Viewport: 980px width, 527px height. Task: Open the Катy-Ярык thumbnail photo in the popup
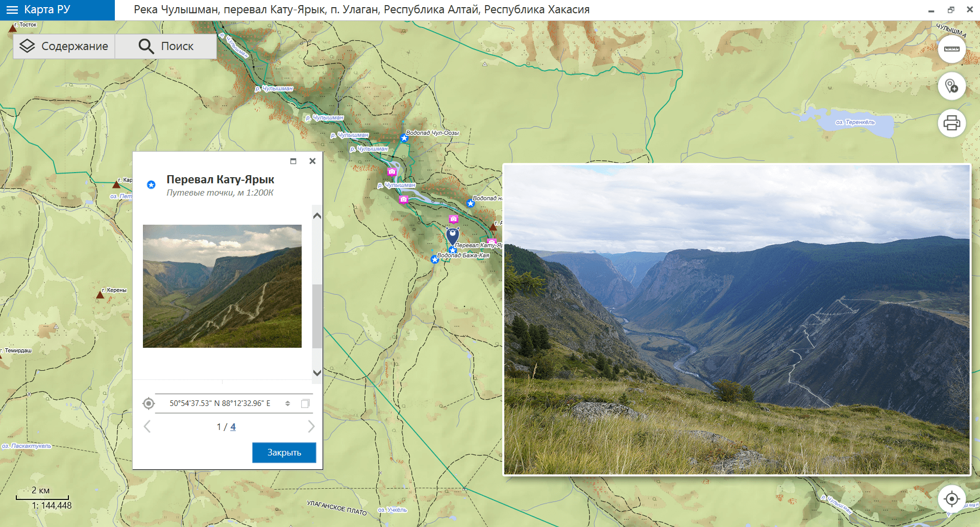click(x=222, y=286)
